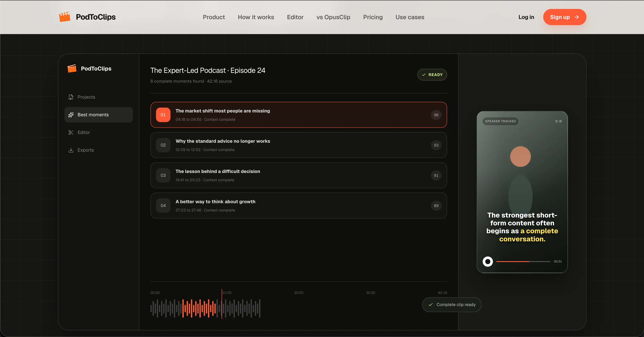
Task: Click the 30:00 timeline marker
Action: tap(370, 292)
